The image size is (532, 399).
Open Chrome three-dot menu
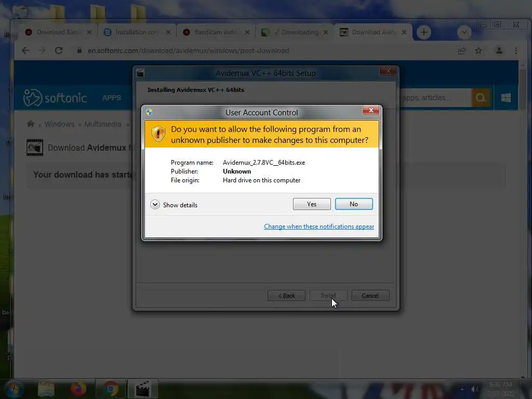[x=516, y=50]
